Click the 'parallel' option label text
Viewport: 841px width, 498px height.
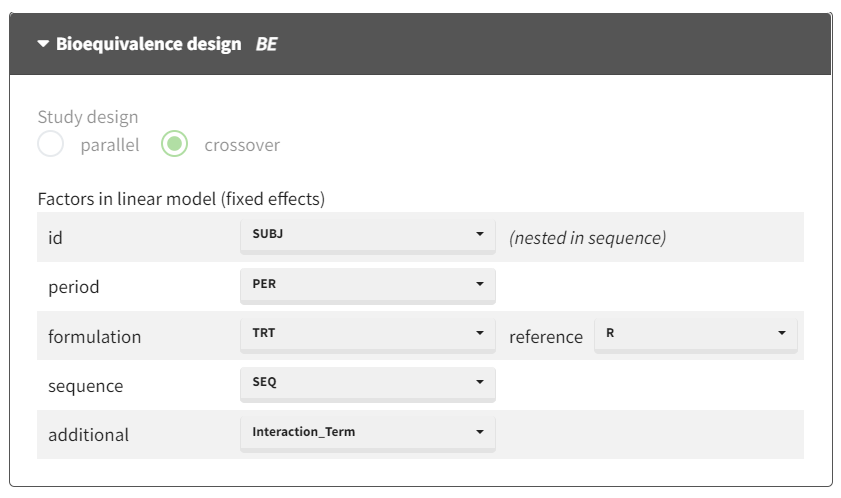point(110,145)
